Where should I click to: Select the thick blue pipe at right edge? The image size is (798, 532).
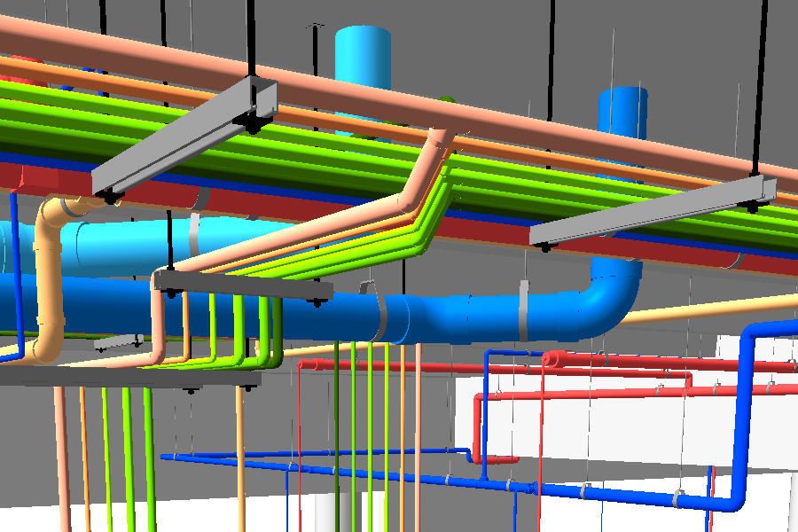pyautogui.click(x=747, y=417)
